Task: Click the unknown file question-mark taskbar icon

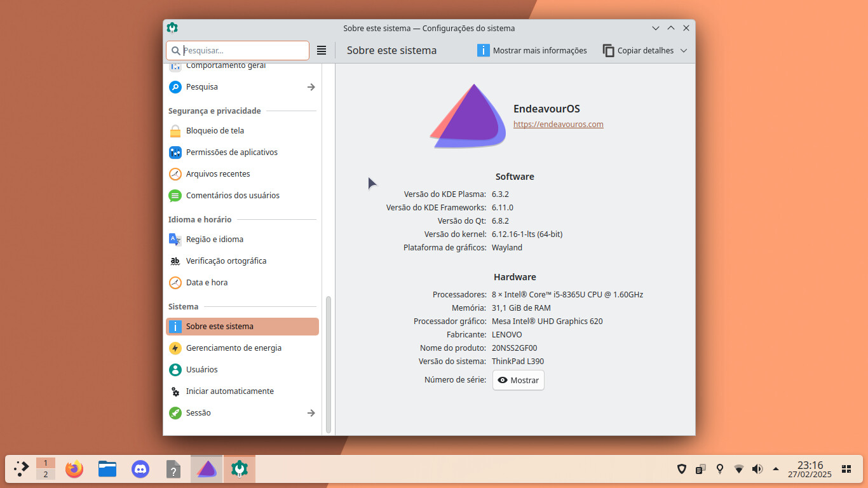Action: point(173,470)
